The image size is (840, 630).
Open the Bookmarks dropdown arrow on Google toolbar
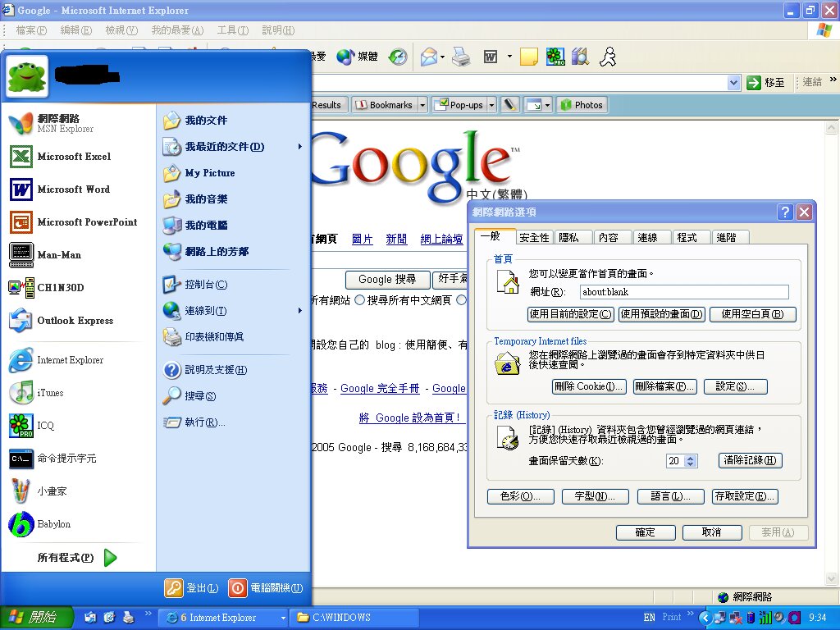coord(422,105)
